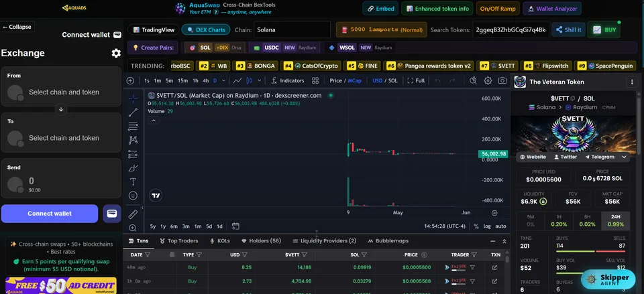Open the Bubblemaps tab
The image size is (644, 294).
tap(388, 241)
